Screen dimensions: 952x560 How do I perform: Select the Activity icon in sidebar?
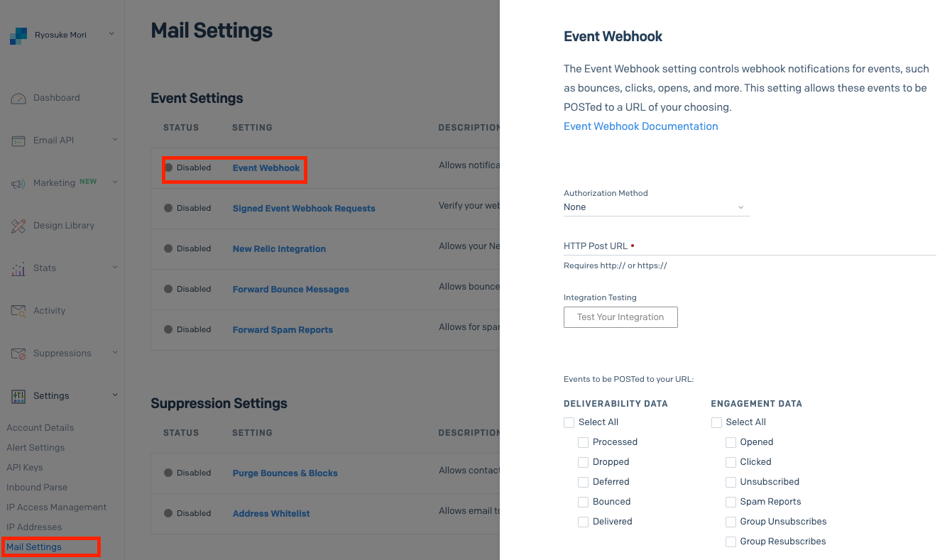pos(19,310)
